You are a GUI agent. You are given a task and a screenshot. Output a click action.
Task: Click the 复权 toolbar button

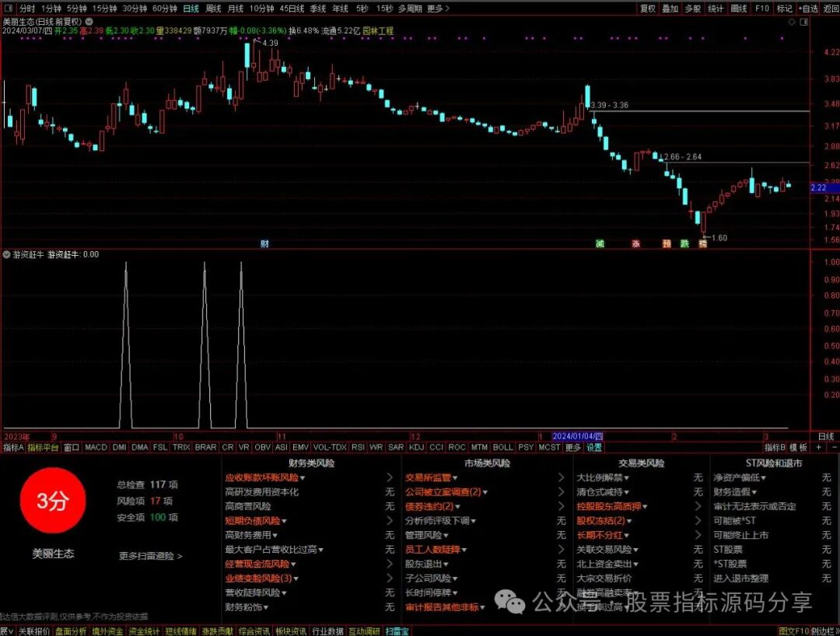click(x=648, y=9)
